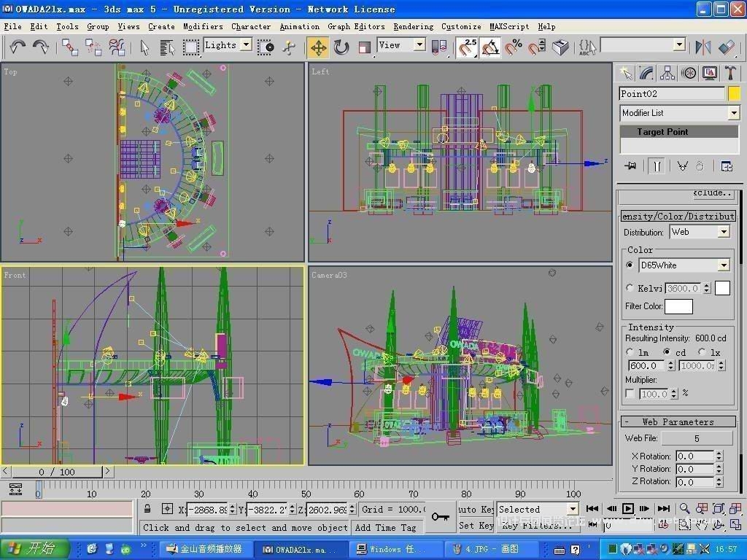Open the named selection sets dropdown
The width and height of the screenshot is (747, 560).
680,45
